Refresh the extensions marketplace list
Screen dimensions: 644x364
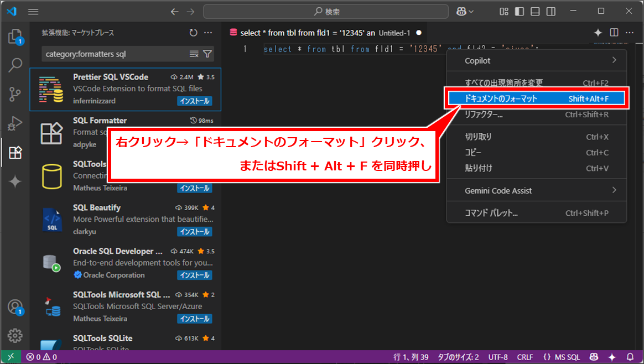194,33
